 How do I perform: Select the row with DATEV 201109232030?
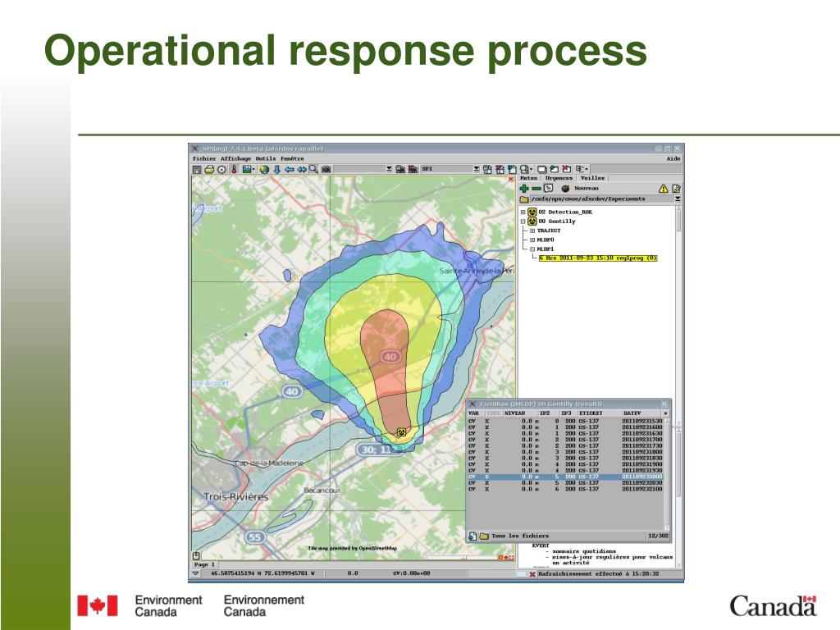[x=565, y=482]
